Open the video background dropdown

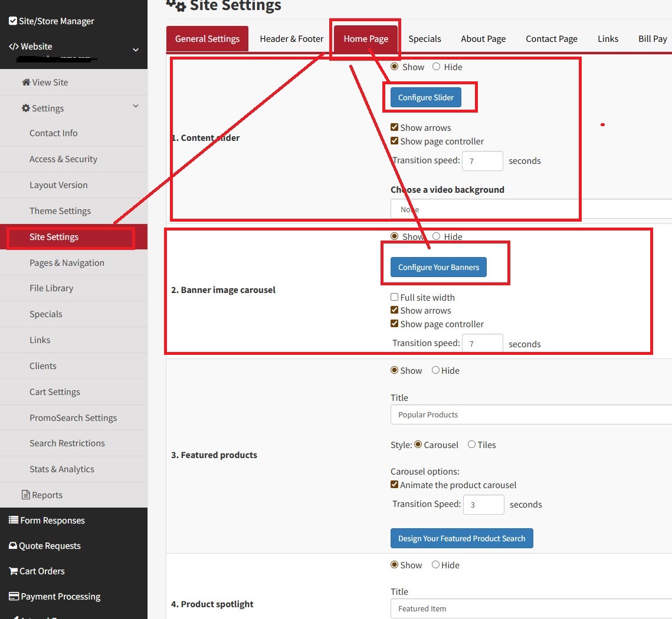pyautogui.click(x=531, y=209)
